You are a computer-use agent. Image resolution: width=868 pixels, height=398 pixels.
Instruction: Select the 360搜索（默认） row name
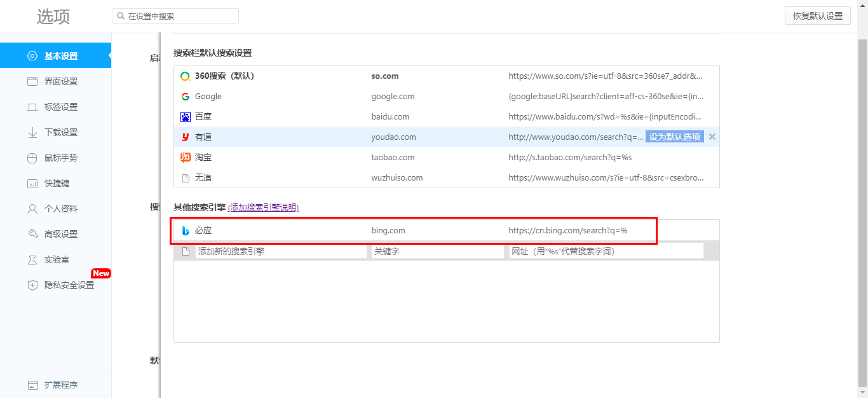coord(224,76)
